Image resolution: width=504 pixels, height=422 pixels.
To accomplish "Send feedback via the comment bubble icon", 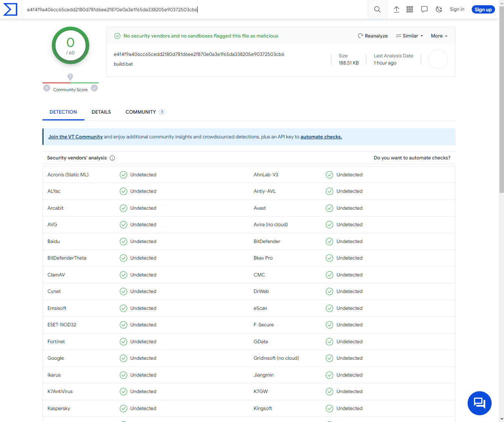I will coord(424,9).
